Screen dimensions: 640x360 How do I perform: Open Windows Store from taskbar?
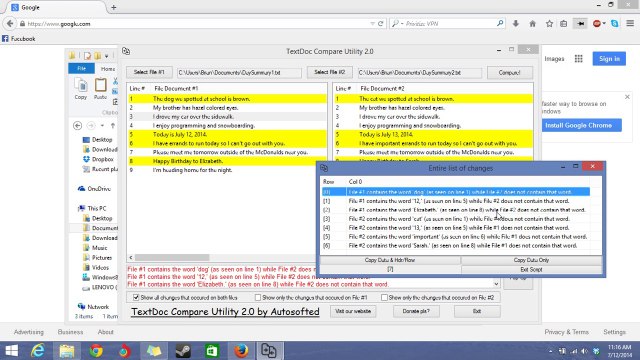[212, 351]
